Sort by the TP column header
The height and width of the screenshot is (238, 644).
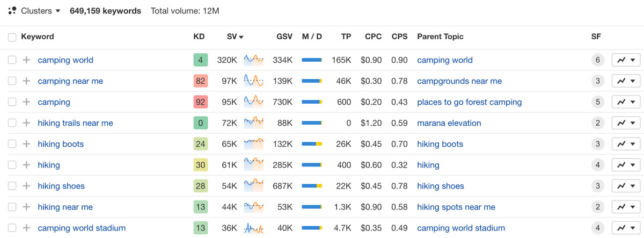pos(346,37)
